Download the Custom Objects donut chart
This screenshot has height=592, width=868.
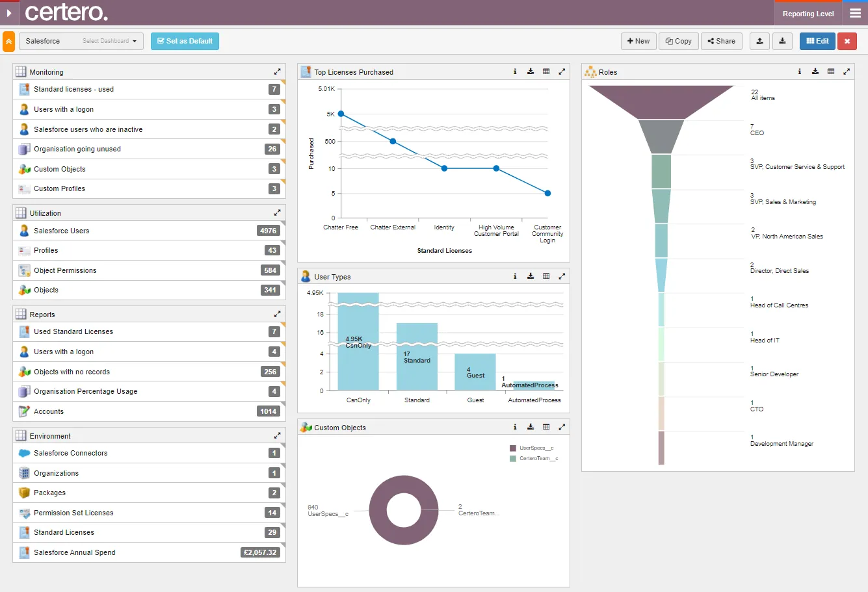(x=531, y=427)
